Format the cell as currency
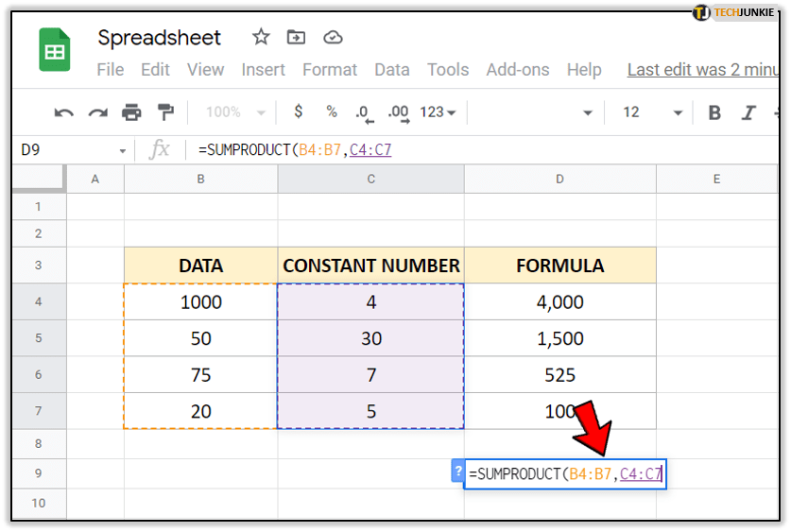 (x=299, y=112)
